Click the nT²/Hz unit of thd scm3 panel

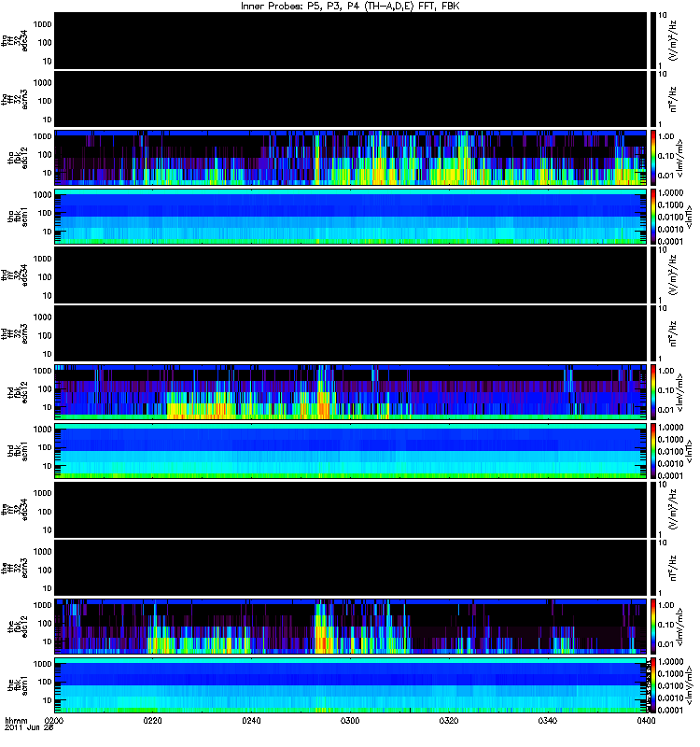pos(673,333)
